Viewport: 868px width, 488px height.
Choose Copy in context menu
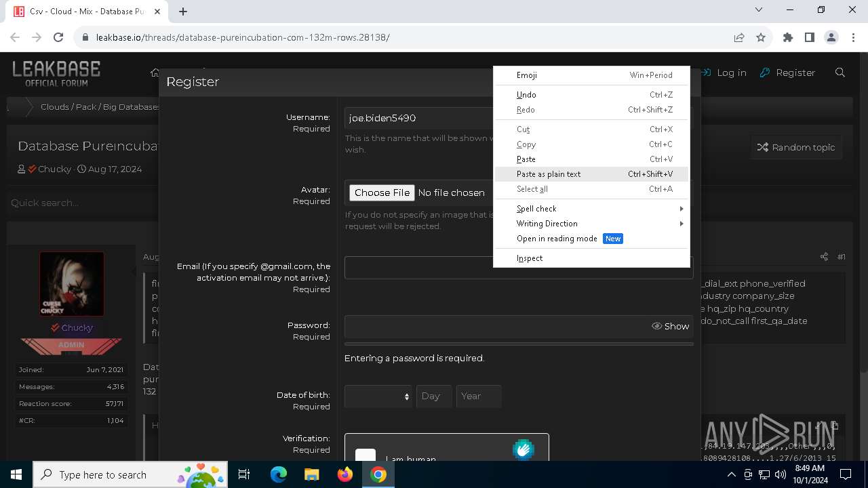(x=592, y=144)
